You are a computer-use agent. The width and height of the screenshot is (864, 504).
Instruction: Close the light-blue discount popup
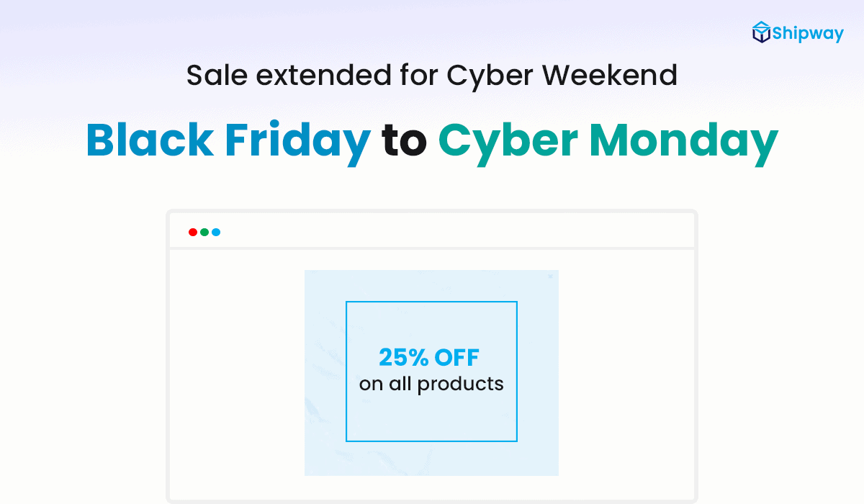[550, 276]
